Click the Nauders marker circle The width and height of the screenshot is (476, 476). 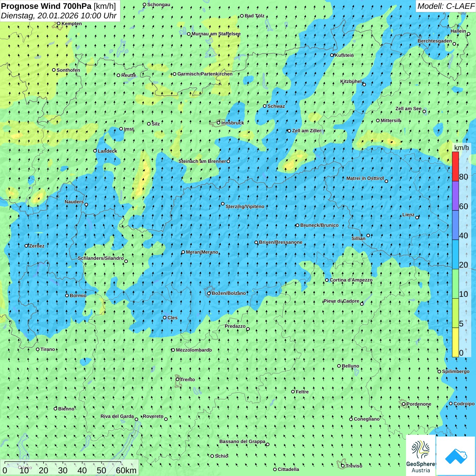[86, 205]
